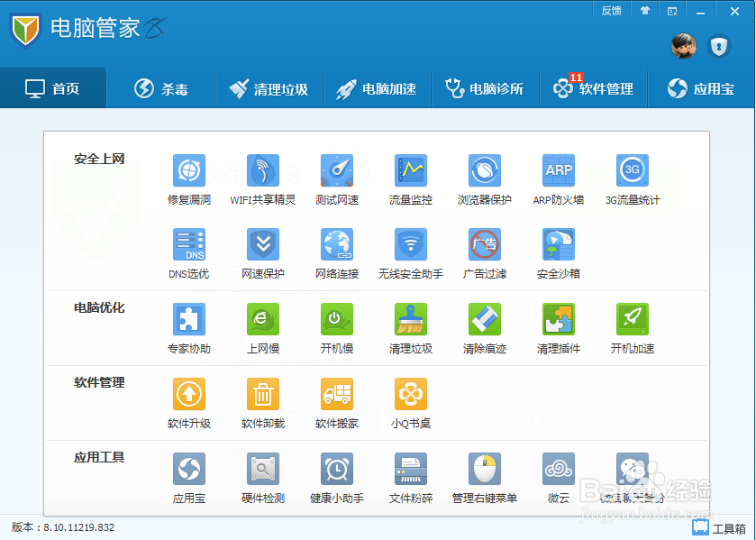Switch to 清理垃圾 tab in top navigation
Image resolution: width=756 pixels, height=540 pixels.
click(269, 88)
